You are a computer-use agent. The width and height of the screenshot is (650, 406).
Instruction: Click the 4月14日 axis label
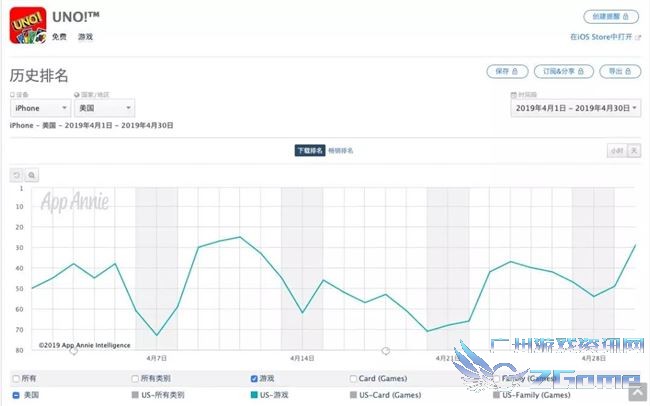click(x=302, y=358)
